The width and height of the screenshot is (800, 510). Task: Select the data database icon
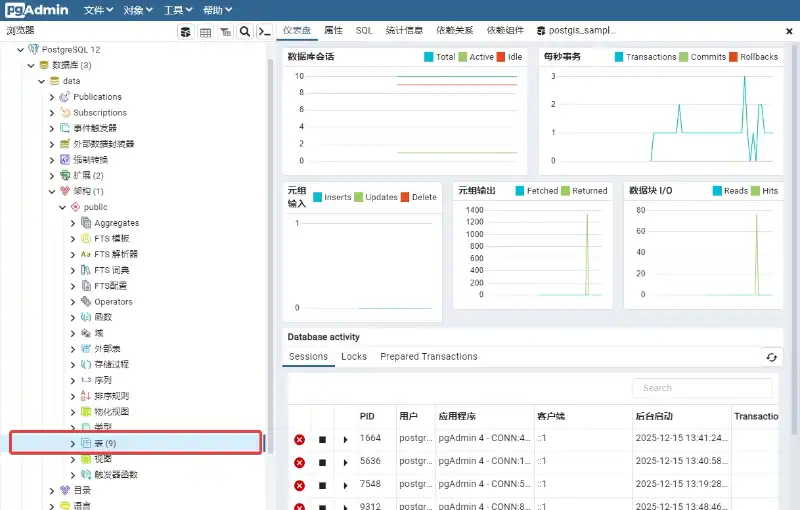[x=55, y=81]
